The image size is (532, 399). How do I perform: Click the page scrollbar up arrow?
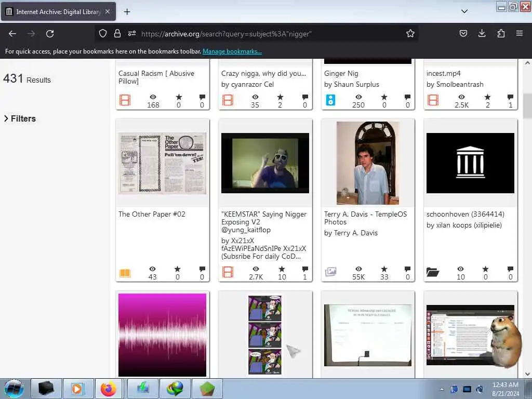[527, 63]
